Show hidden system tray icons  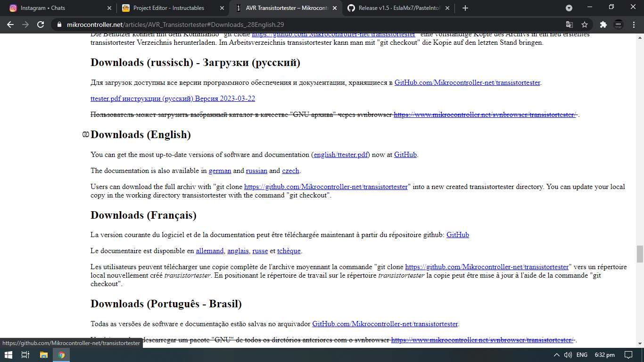click(x=556, y=355)
